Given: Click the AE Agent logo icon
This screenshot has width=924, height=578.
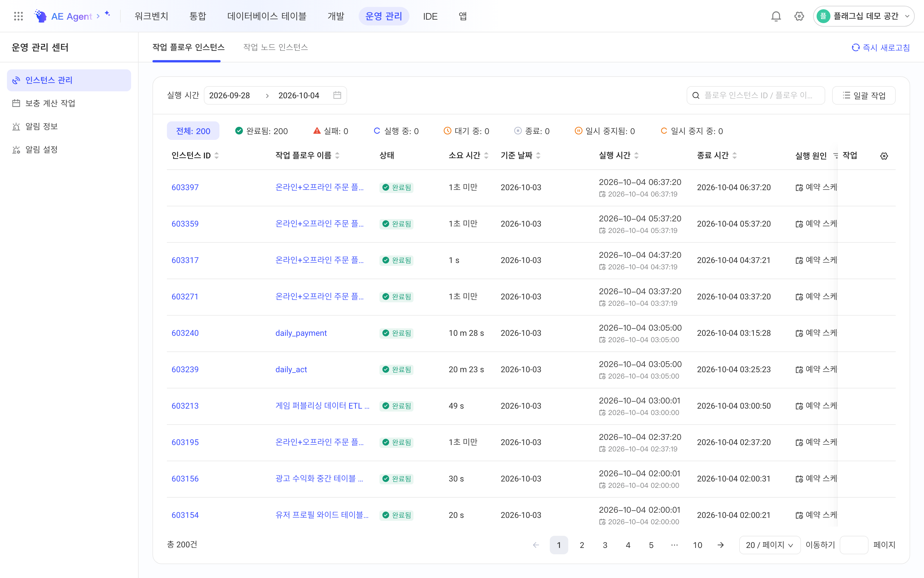Looking at the screenshot, I should pyautogui.click(x=40, y=16).
